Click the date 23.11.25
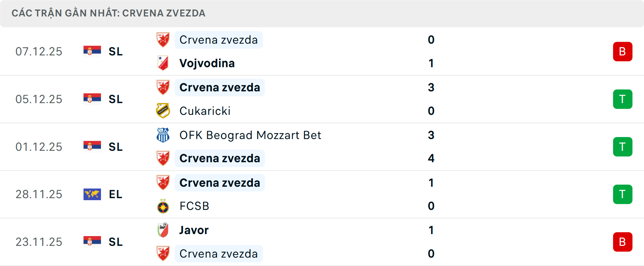 [x=39, y=242]
